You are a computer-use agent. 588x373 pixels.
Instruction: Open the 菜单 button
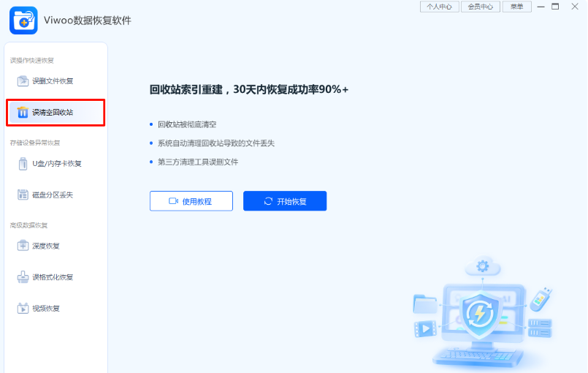tap(516, 7)
